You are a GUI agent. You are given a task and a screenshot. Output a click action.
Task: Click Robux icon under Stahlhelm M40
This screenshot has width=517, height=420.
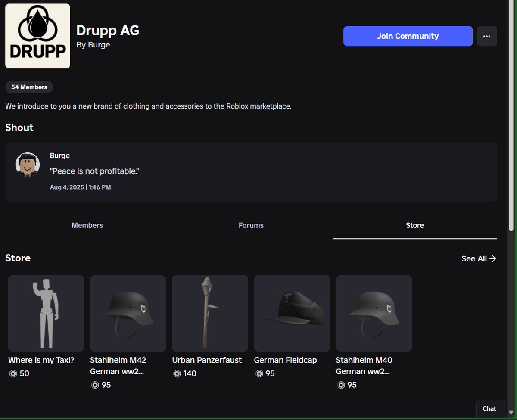341,385
